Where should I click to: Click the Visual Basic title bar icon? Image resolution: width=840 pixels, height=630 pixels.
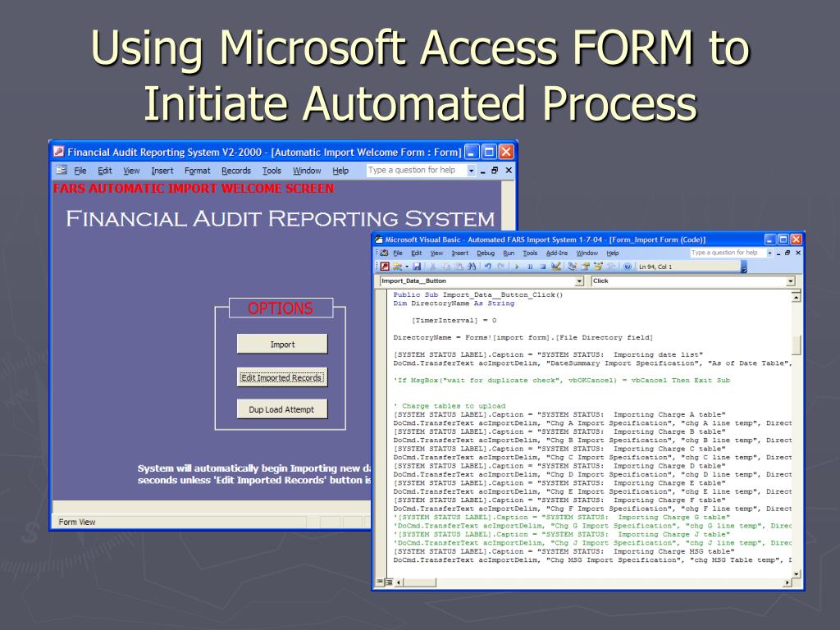tap(378, 240)
